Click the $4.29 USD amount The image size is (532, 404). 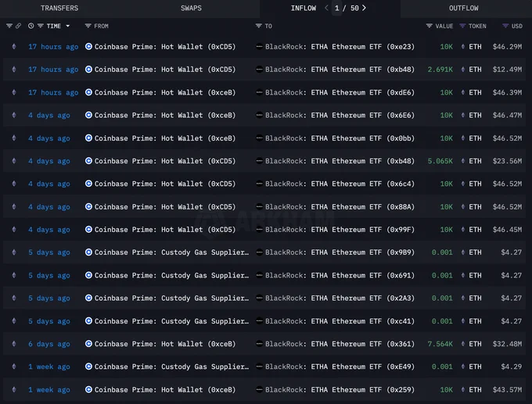(512, 366)
